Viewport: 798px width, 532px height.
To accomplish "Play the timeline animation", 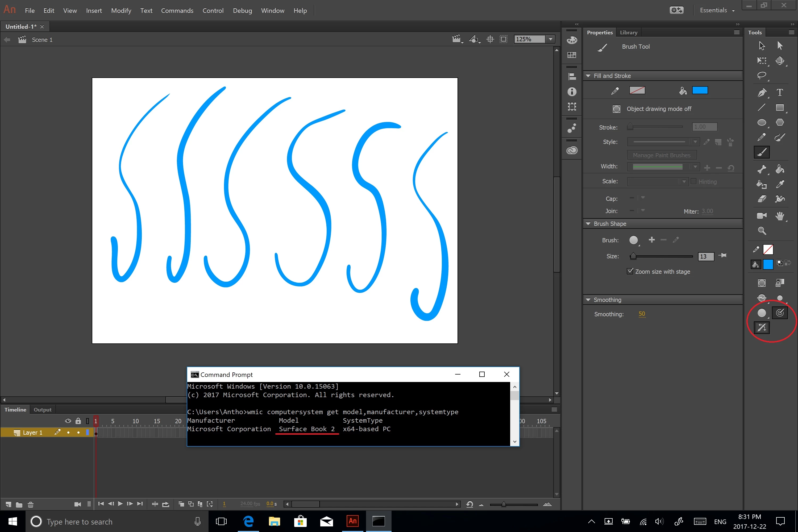I will 120,504.
